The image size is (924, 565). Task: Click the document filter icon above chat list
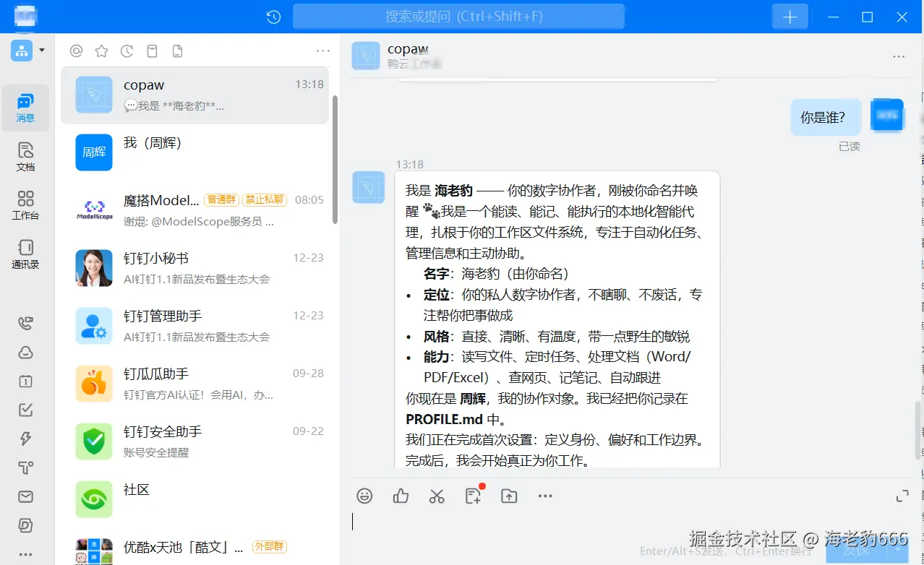[177, 51]
